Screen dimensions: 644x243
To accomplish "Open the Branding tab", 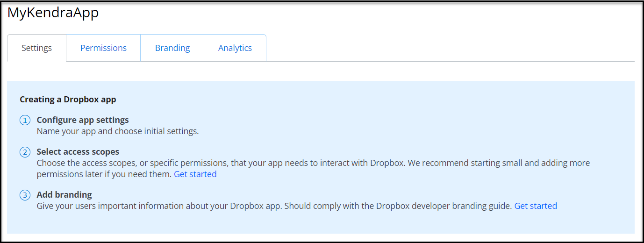I will click(172, 48).
